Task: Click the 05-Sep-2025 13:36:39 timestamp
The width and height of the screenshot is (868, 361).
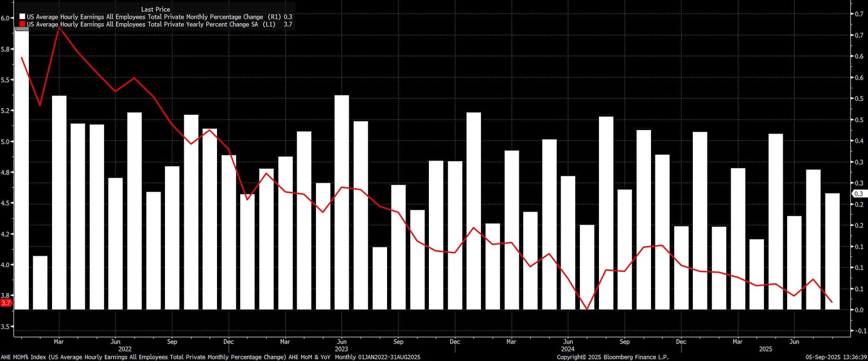Action: [x=836, y=357]
